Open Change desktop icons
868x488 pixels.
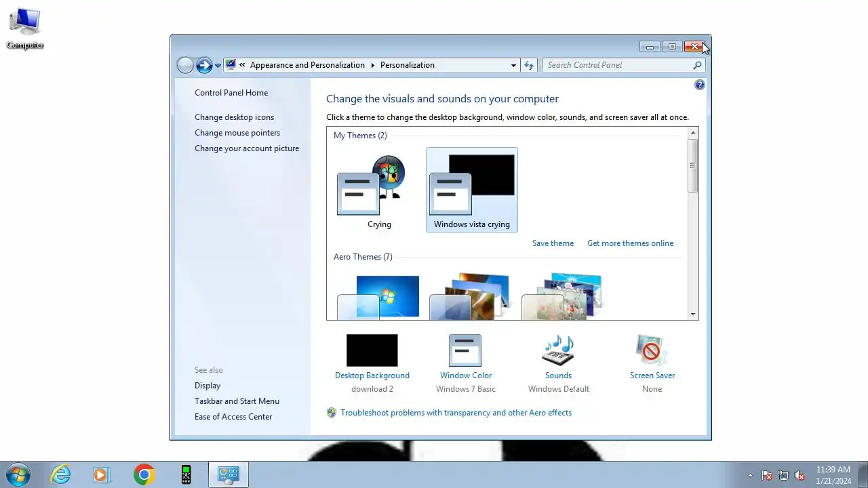(x=234, y=117)
